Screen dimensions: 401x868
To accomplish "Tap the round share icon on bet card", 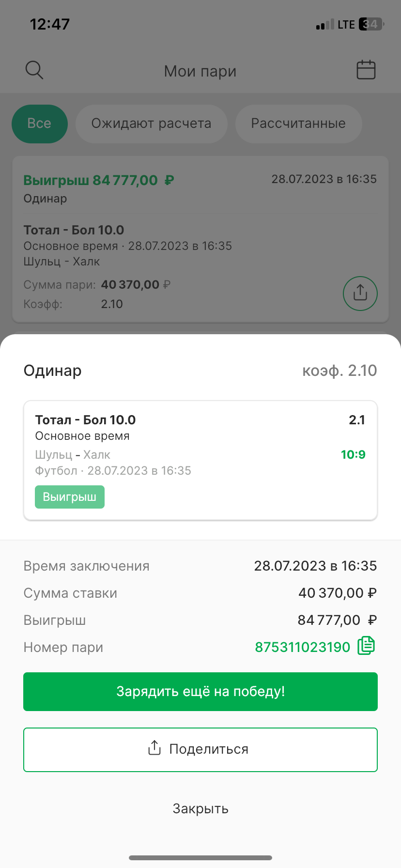I will coord(360,293).
